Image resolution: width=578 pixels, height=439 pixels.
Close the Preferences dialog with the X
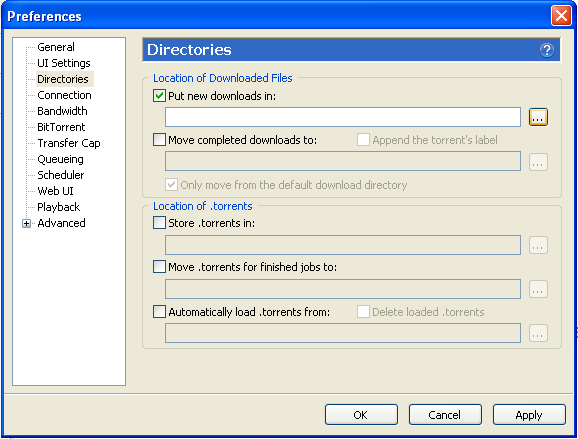[561, 15]
